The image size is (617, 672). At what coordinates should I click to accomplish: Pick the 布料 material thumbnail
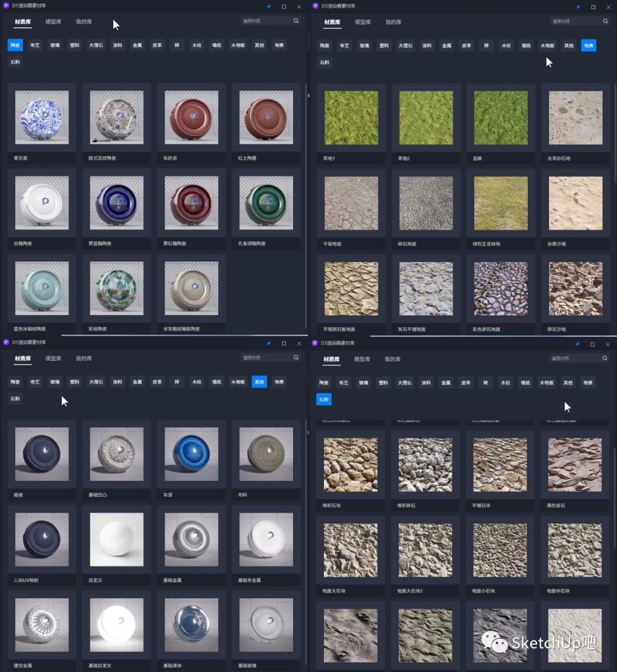[x=266, y=454]
